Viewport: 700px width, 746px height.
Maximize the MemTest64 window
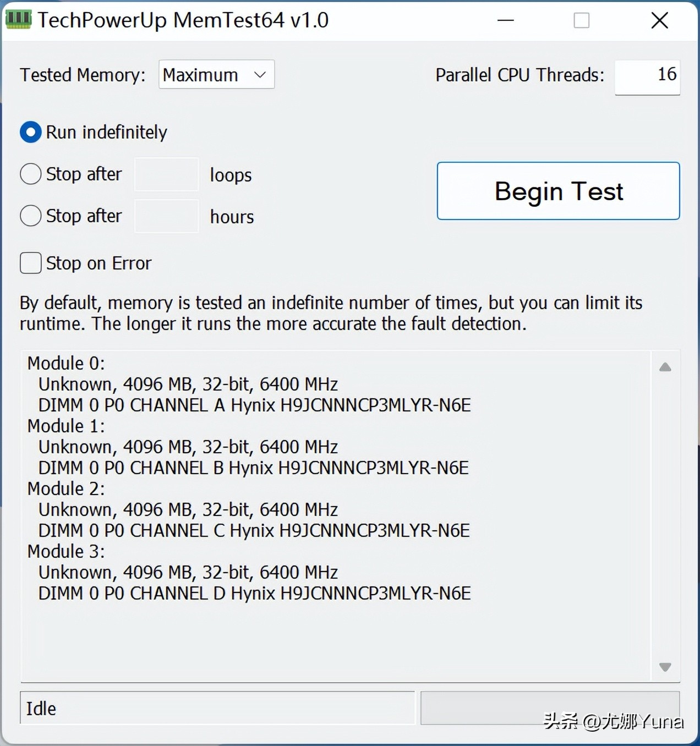click(582, 20)
